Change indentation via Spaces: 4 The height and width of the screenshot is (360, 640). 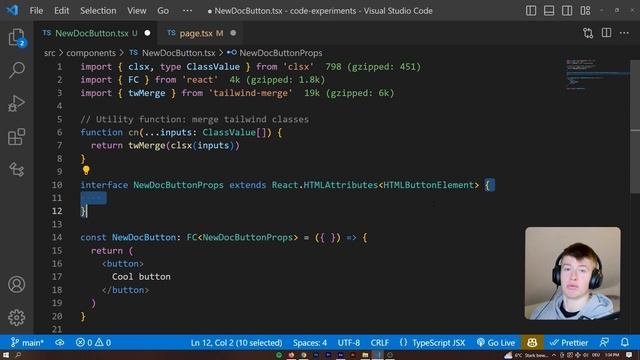310,342
